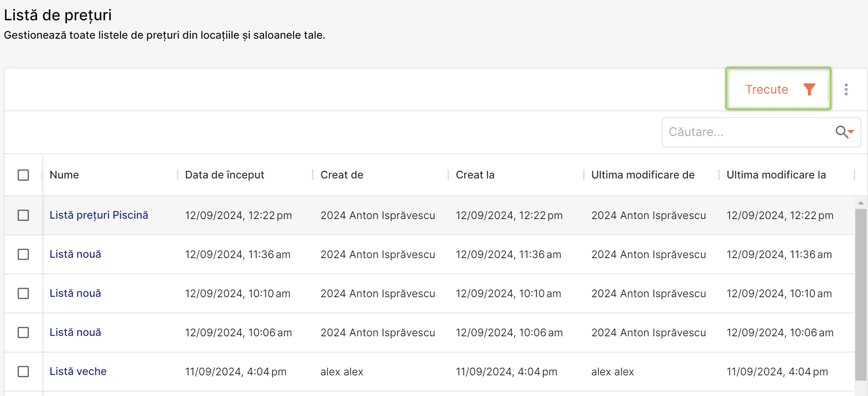Check the Listă veche row checkbox
This screenshot has width=868, height=396.
point(23,372)
